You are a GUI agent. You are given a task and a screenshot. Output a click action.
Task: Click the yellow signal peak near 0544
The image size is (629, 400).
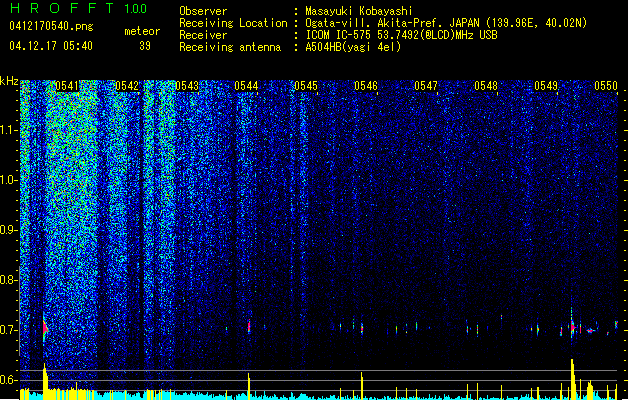tap(249, 386)
